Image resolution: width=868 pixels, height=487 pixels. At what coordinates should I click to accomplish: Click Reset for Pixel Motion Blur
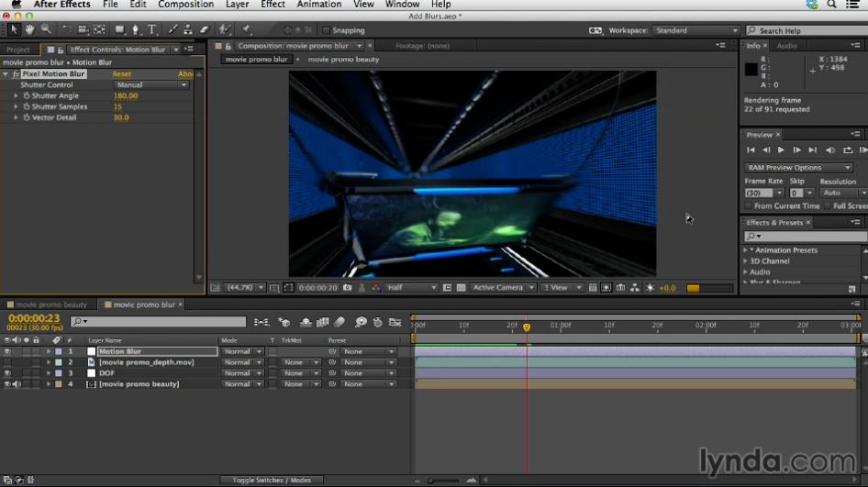click(122, 74)
